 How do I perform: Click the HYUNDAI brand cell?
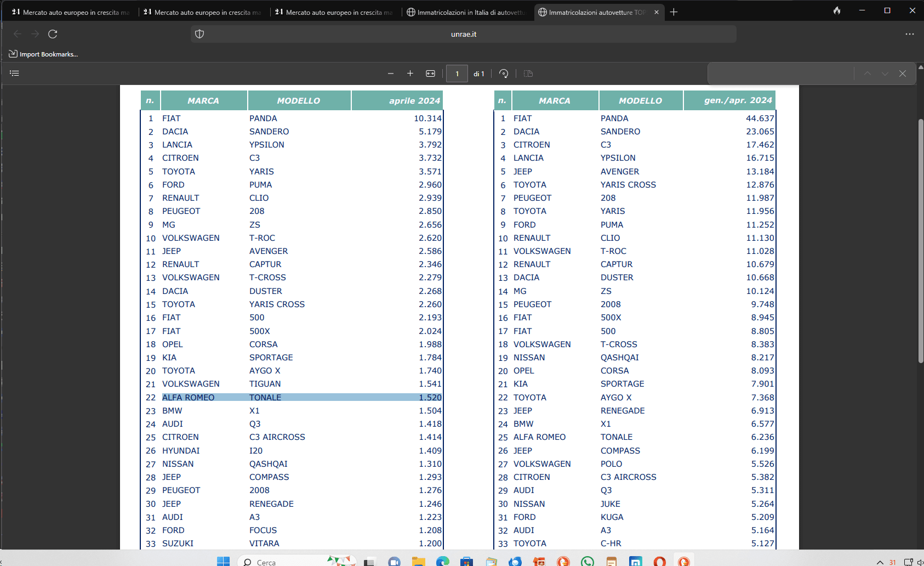181,451
